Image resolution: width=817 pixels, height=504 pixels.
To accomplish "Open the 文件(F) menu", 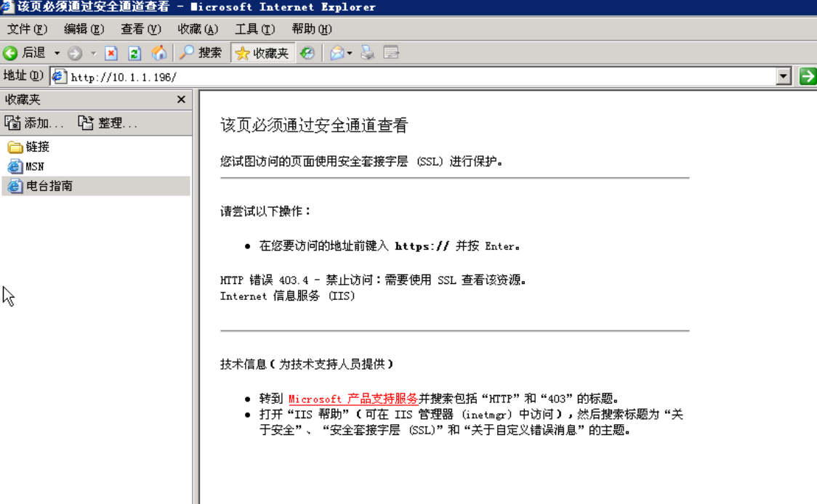I will (27, 29).
